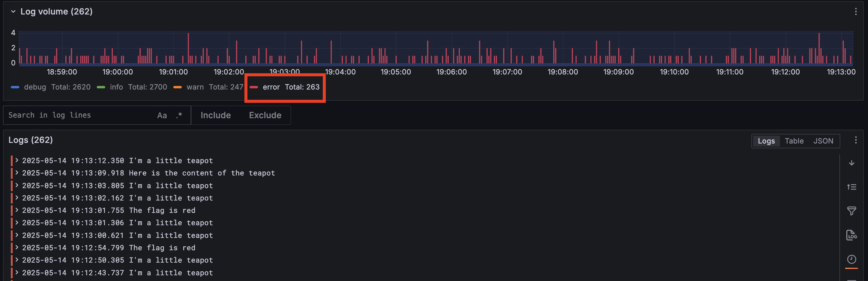Select the red error series color swatch
Screen dimensions: 868x281
tap(253, 87)
